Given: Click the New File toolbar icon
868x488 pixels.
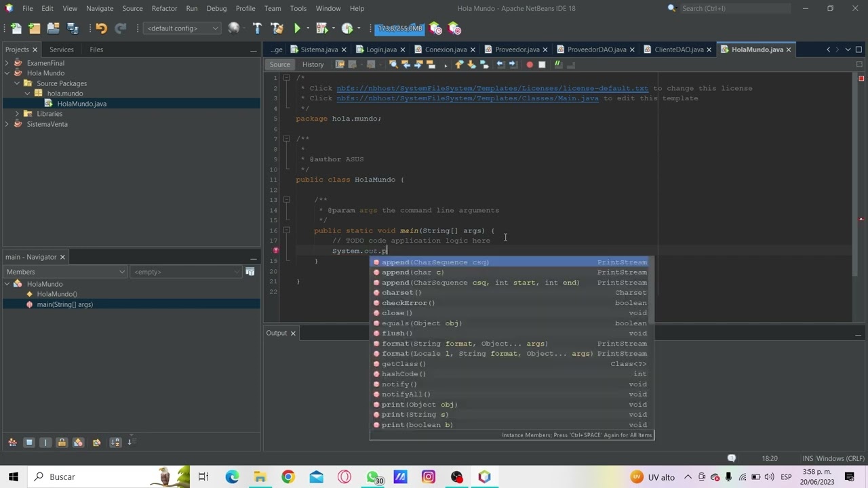Looking at the screenshot, I should (x=16, y=28).
